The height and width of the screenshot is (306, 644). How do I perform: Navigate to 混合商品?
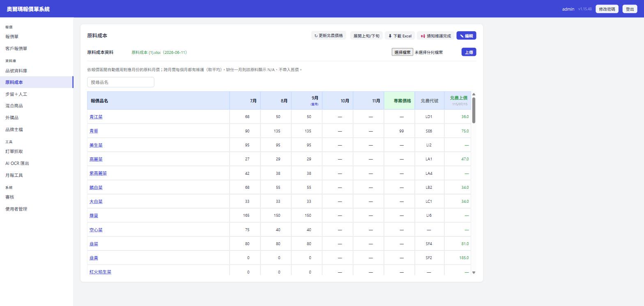[x=37, y=106]
